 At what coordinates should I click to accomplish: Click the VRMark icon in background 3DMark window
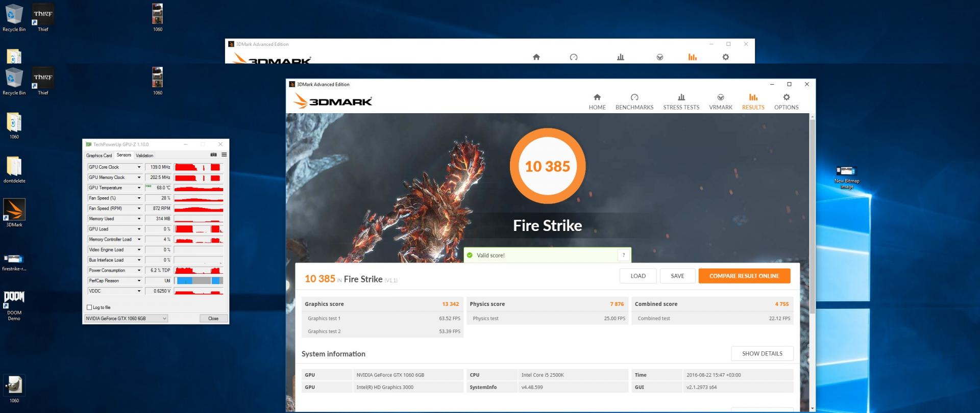660,57
